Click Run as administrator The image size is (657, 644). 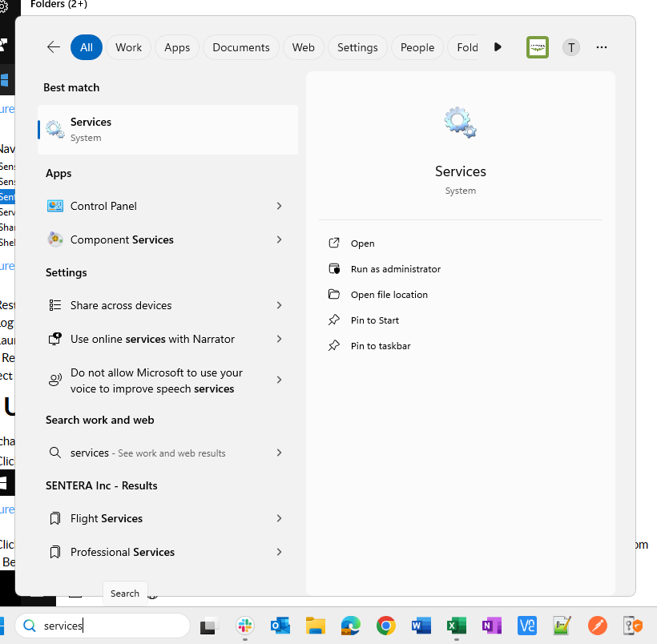click(x=395, y=269)
